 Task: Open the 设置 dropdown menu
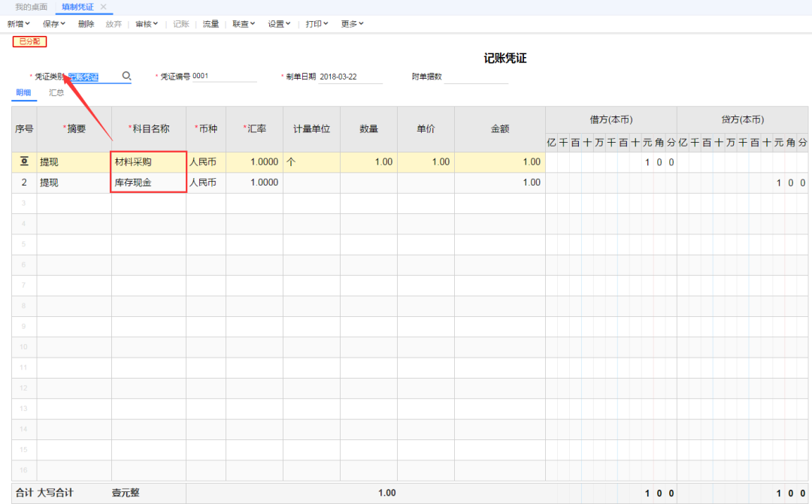click(280, 24)
